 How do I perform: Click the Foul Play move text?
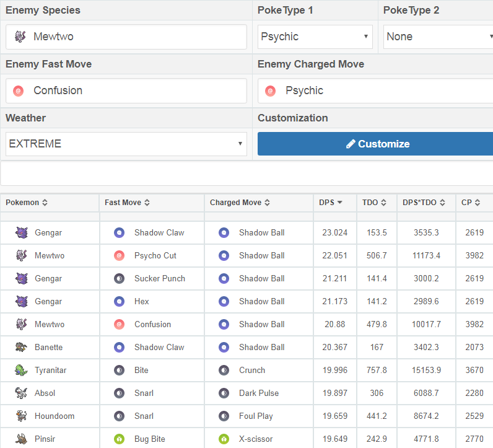[256, 416]
